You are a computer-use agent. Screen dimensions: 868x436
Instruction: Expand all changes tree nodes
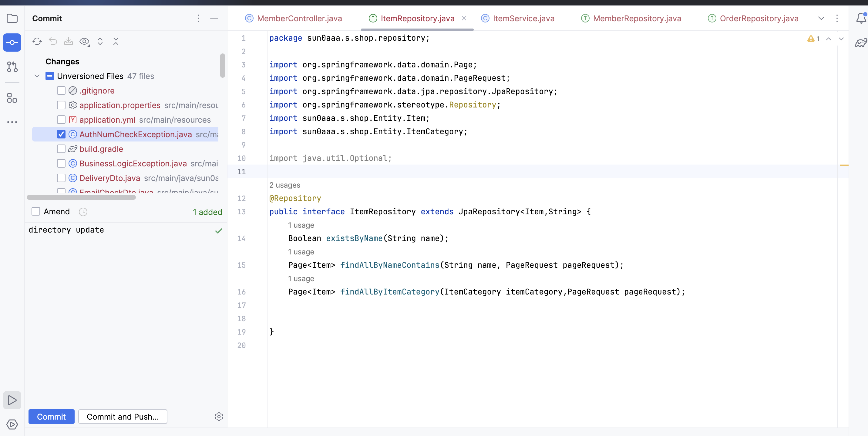pyautogui.click(x=100, y=42)
